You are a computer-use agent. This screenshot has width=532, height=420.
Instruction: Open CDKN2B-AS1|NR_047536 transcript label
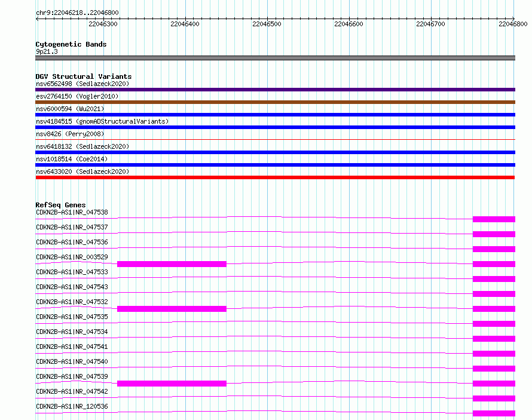tap(72, 242)
